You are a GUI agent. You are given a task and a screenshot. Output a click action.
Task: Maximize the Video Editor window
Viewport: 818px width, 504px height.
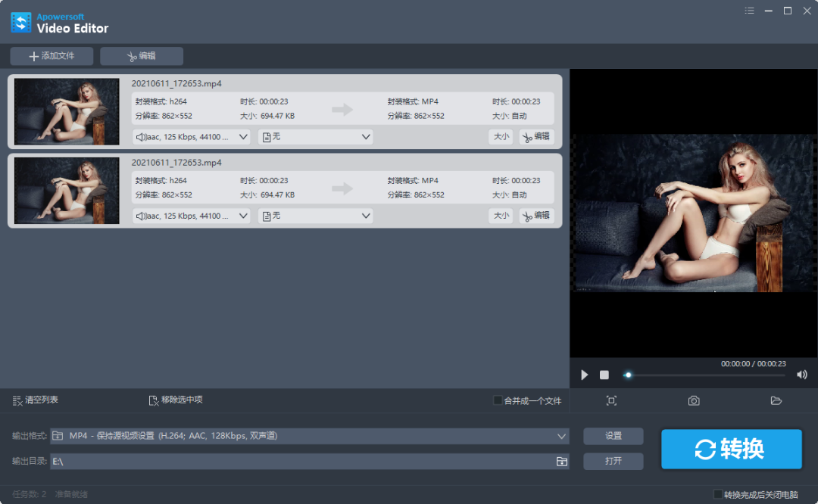[788, 11]
